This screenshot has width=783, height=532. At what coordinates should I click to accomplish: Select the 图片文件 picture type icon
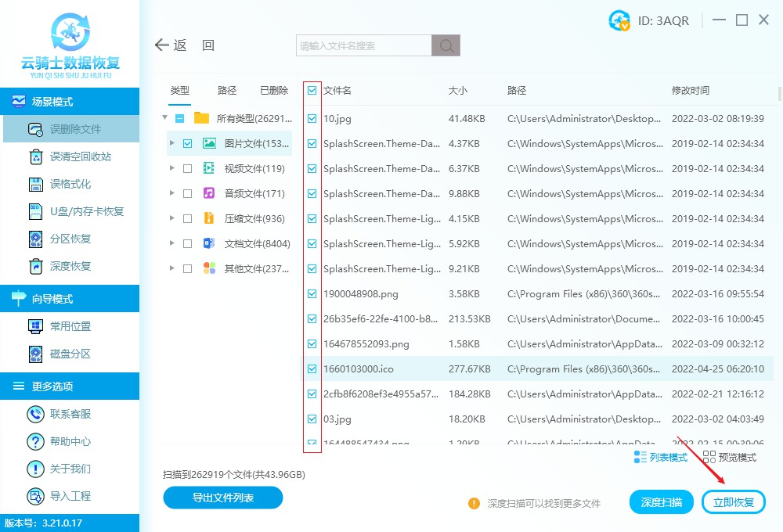click(209, 143)
